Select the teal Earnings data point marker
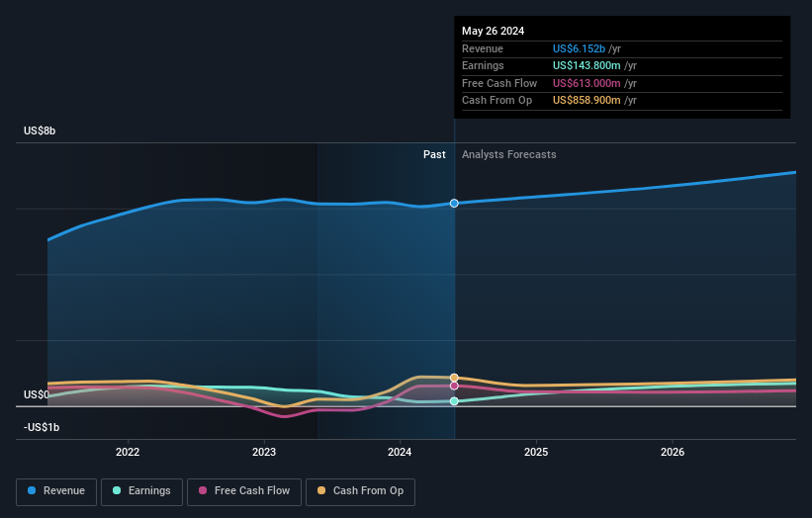The width and height of the screenshot is (812, 518). [x=454, y=401]
